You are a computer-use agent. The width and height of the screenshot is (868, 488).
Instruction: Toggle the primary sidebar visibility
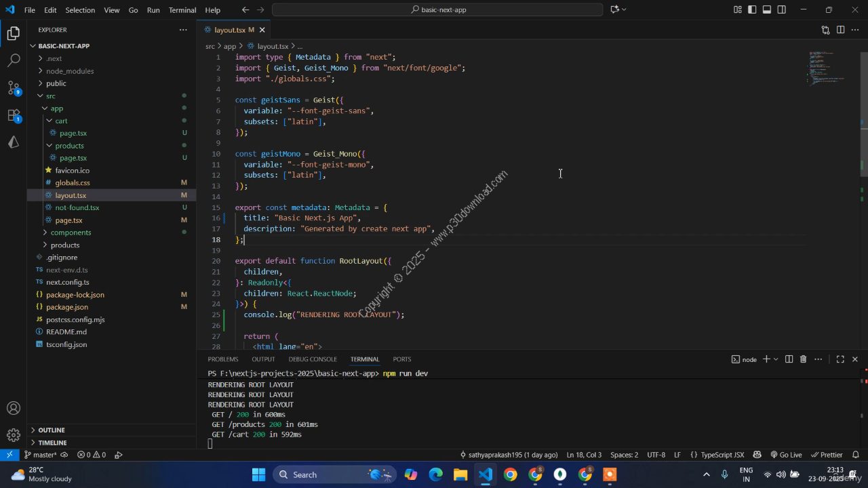coord(752,10)
